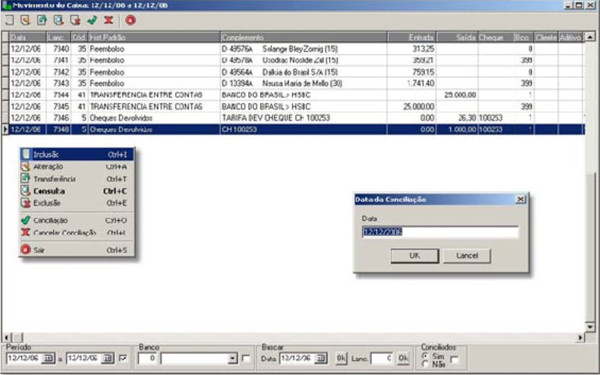Toggle the checkbox next to the Período dates
The image size is (600, 375).
[123, 359]
